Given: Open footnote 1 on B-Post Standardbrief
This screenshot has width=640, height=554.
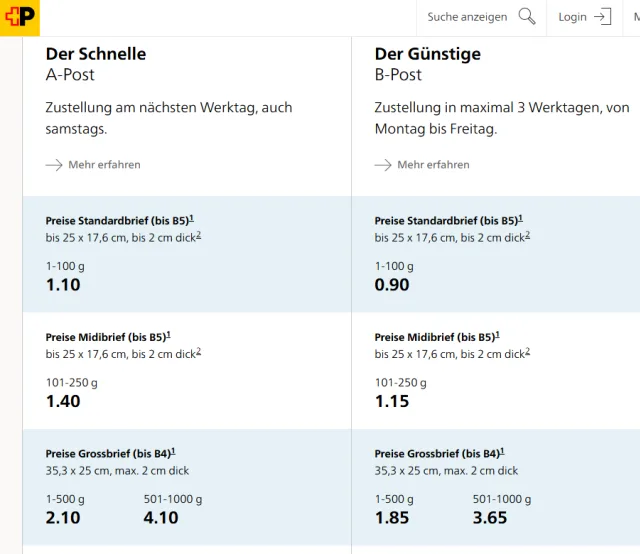Looking at the screenshot, I should tap(520, 218).
